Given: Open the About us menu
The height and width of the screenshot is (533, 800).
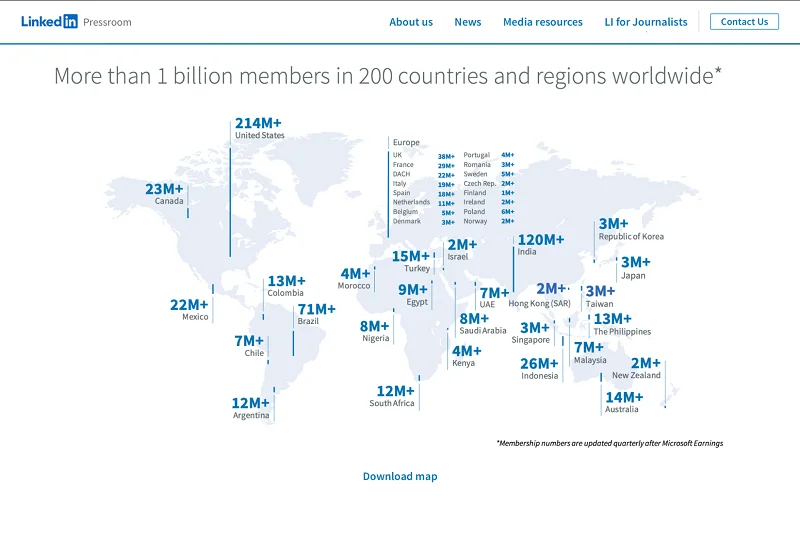Looking at the screenshot, I should [411, 22].
